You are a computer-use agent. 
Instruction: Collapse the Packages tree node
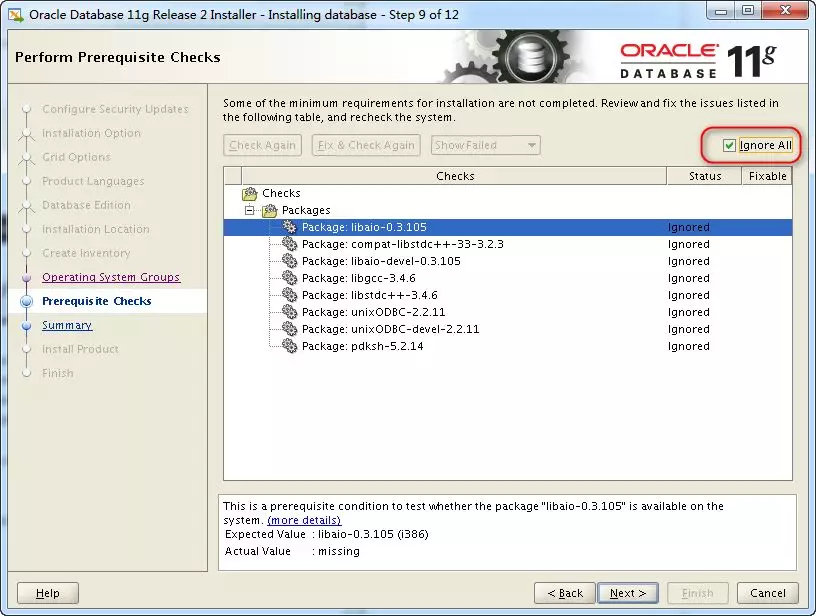pos(250,210)
